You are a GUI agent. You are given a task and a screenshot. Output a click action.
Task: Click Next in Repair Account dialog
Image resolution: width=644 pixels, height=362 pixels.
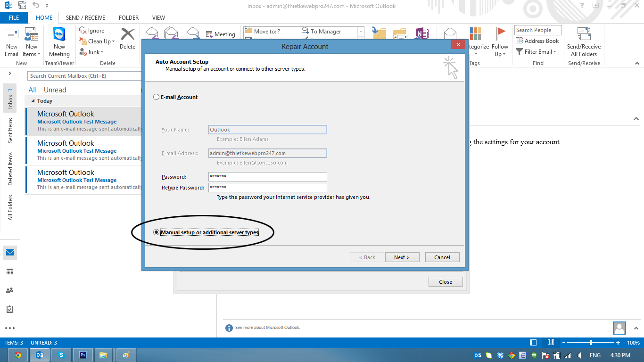pyautogui.click(x=402, y=257)
